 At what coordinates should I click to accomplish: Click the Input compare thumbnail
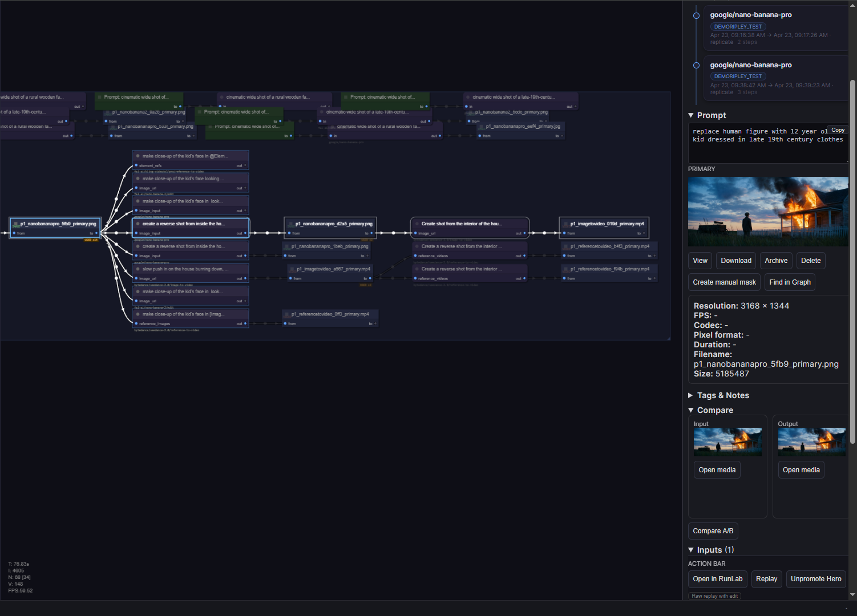[727, 442]
